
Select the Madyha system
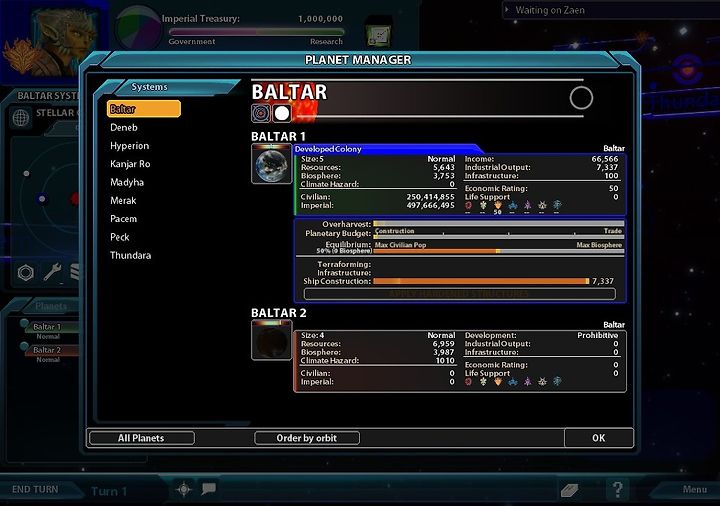click(127, 182)
